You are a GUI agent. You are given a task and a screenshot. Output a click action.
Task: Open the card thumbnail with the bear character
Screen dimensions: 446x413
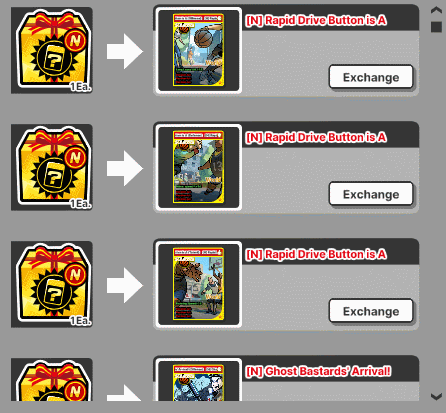tap(199, 284)
